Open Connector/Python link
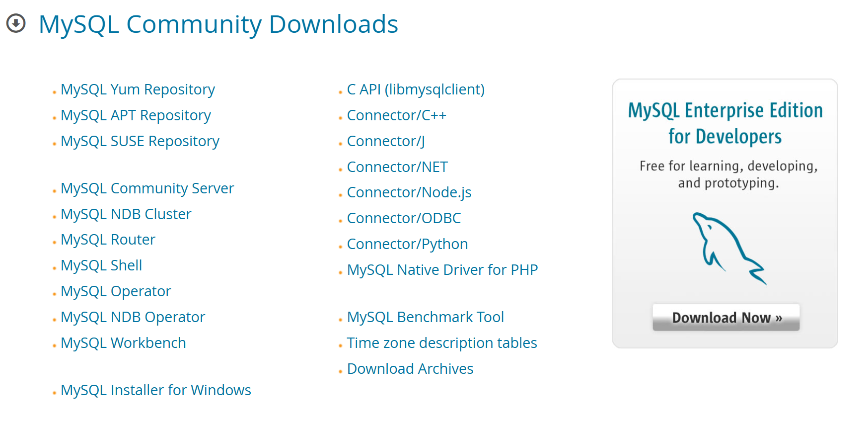This screenshot has height=426, width=868. (407, 244)
